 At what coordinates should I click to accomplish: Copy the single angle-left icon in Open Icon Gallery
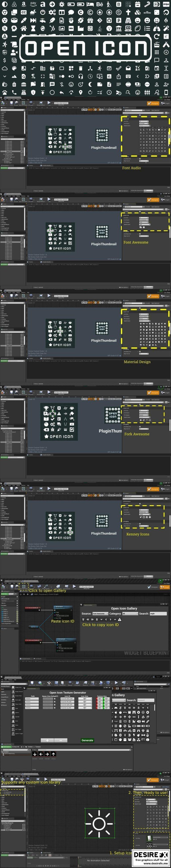(106, 619)
